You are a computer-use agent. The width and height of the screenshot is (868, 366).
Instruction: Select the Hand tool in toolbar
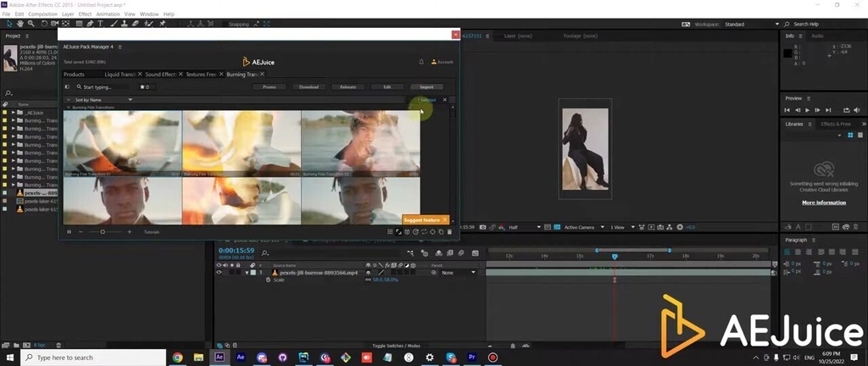(x=20, y=24)
